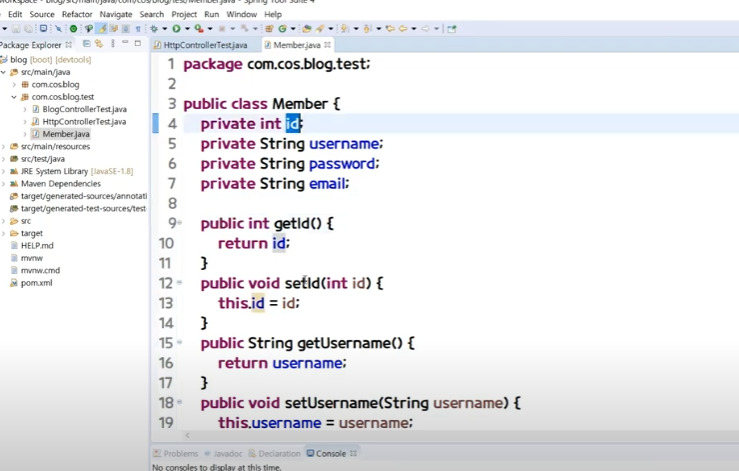Switch to the Javadoc tab
The height and width of the screenshot is (471, 739).
tap(223, 454)
